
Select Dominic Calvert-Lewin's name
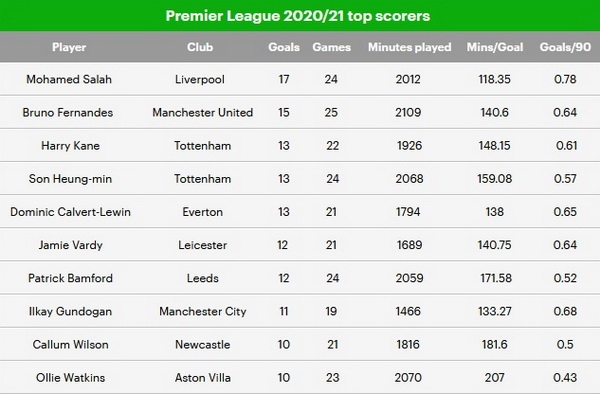click(70, 212)
